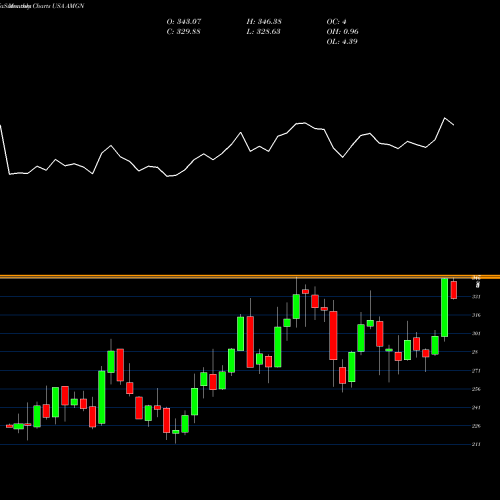
Task: Click the 211 price axis label
Action: point(476,444)
